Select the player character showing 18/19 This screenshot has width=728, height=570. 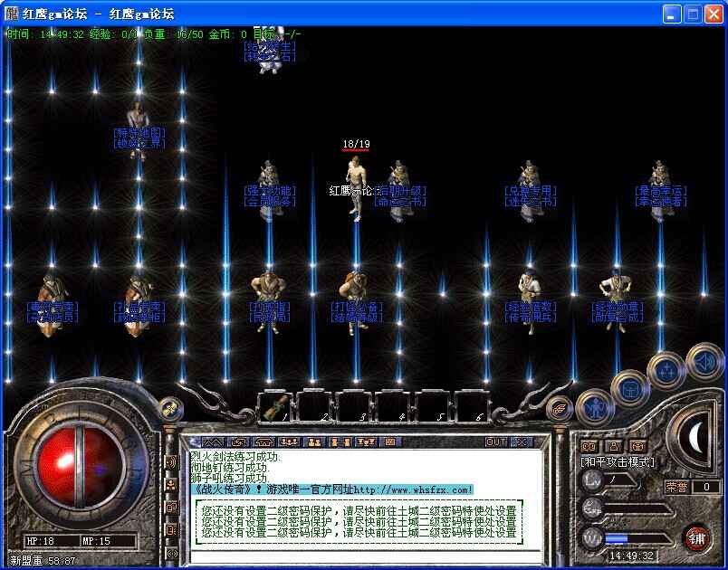coord(356,188)
